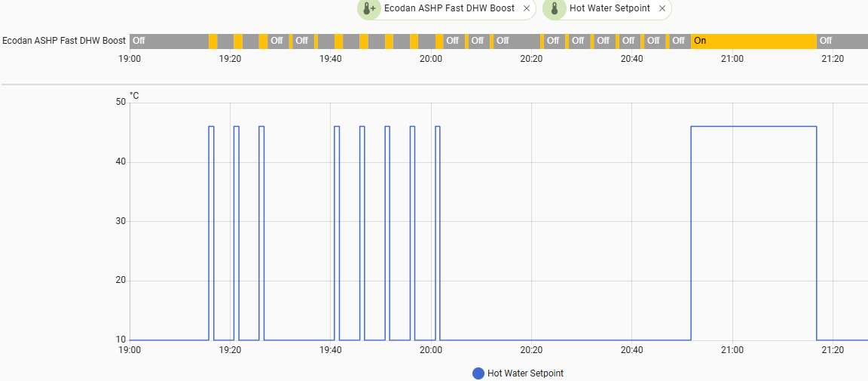This screenshot has width=868, height=381.
Task: Remove the Ecodan ASHP Fast DHW Boost chip
Action: 527,8
